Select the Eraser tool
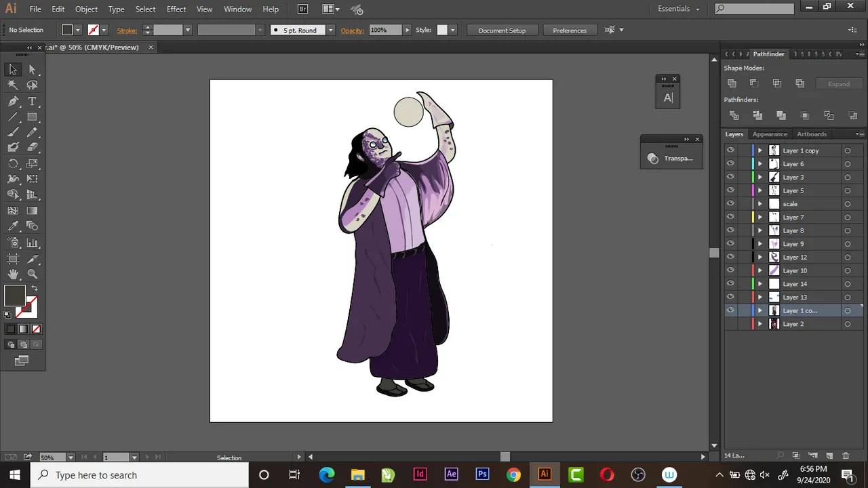This screenshot has width=868, height=488. coord(32,147)
